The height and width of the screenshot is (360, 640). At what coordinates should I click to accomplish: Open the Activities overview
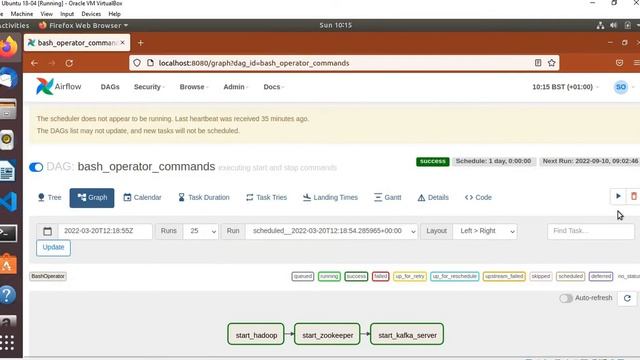coord(14,25)
